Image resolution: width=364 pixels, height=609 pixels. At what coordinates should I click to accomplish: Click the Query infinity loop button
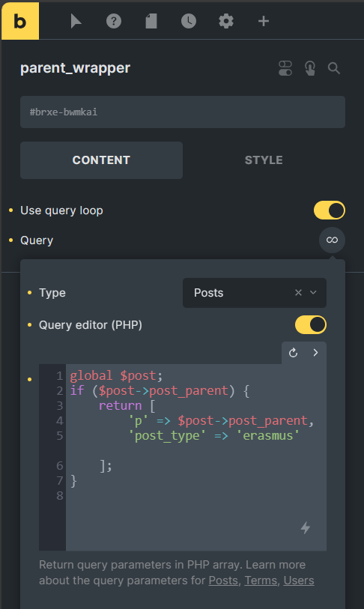click(332, 240)
